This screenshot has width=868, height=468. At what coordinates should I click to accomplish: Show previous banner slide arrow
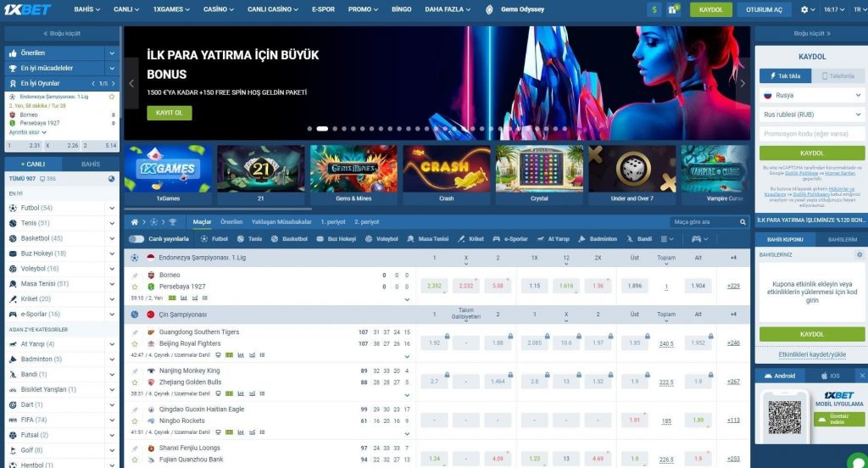131,83
